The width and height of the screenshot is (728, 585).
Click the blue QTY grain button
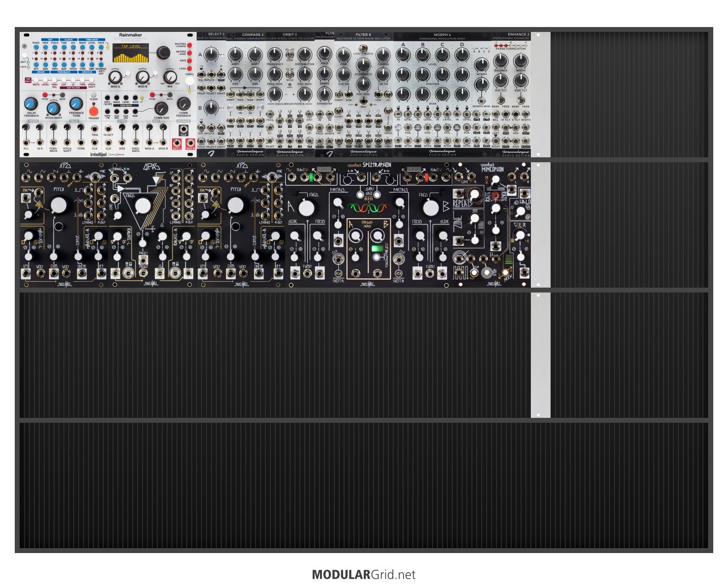pyautogui.click(x=36, y=64)
